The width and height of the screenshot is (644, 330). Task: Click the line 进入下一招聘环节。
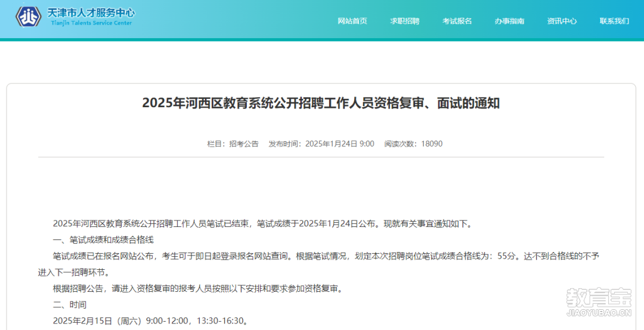tap(75, 273)
